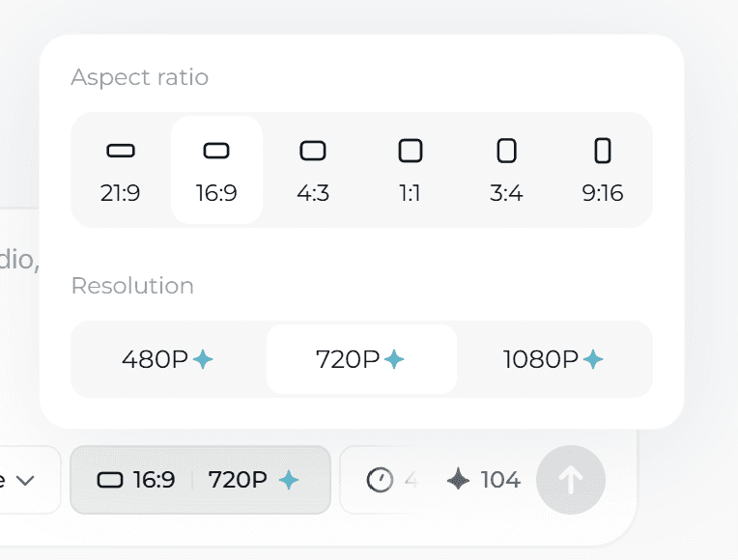Viewport: 738px width, 560px height.
Task: Set resolution to 1080P
Action: point(553,359)
